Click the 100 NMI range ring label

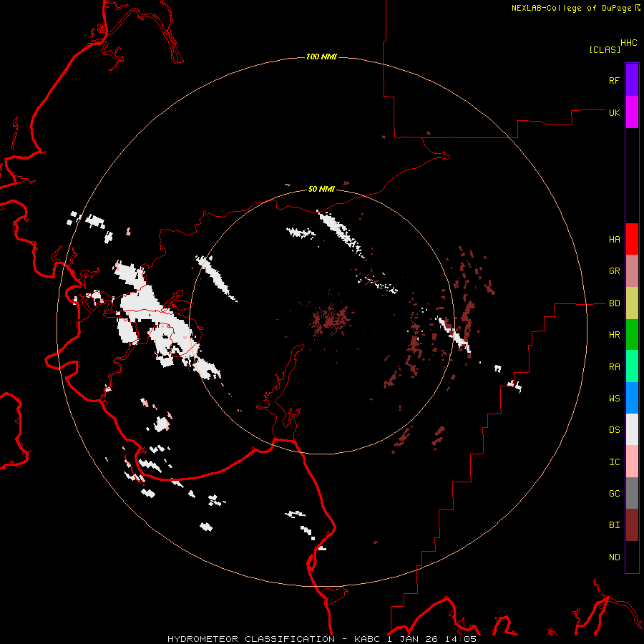pos(321,57)
